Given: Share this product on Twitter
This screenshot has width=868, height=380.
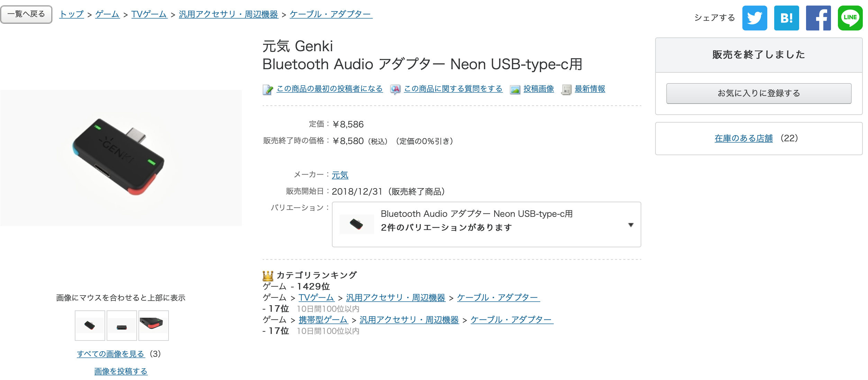Looking at the screenshot, I should (754, 18).
